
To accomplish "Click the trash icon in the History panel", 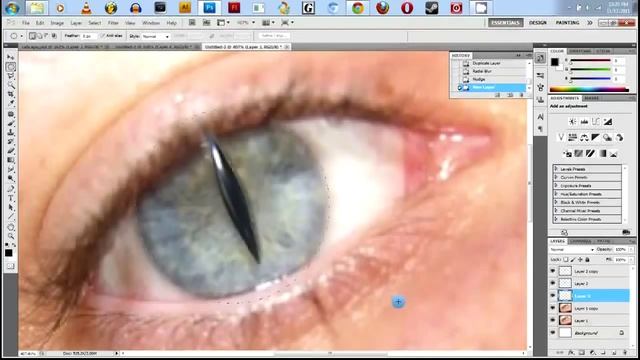I will [x=521, y=95].
